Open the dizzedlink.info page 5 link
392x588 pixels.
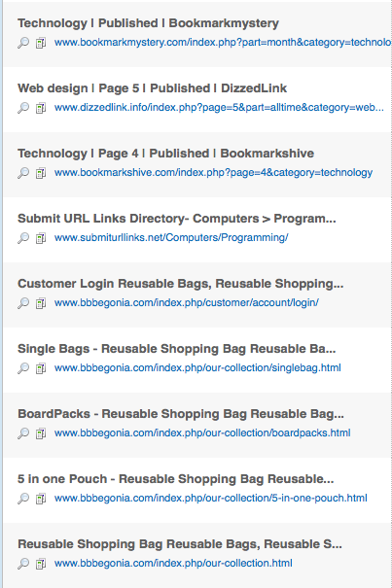click(219, 108)
